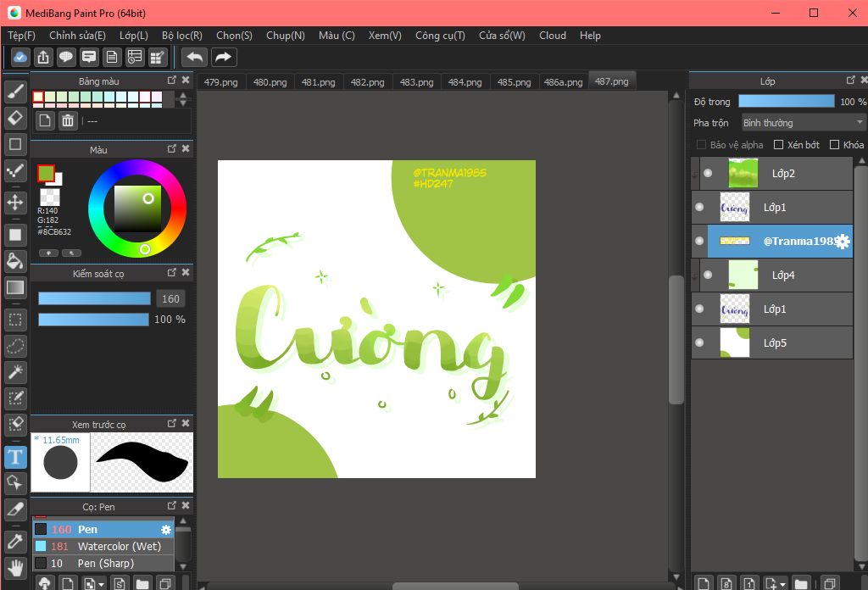Hide the Lớp5 layer visibility
The width and height of the screenshot is (868, 590).
(699, 342)
